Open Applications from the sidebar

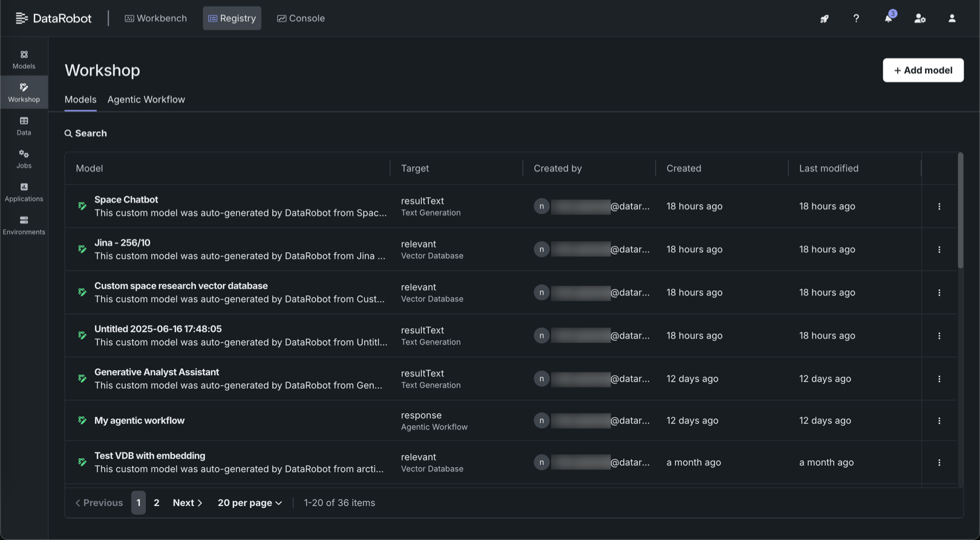(x=24, y=192)
